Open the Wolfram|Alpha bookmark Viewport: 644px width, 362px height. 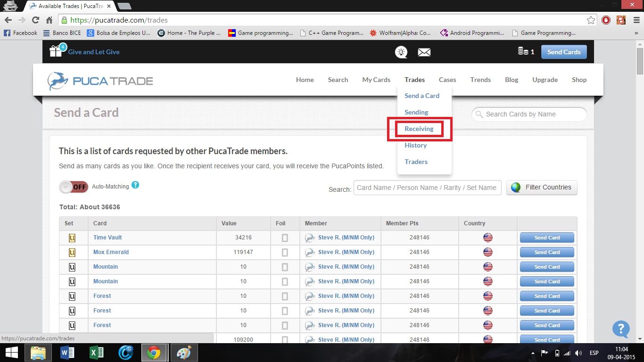click(x=400, y=33)
